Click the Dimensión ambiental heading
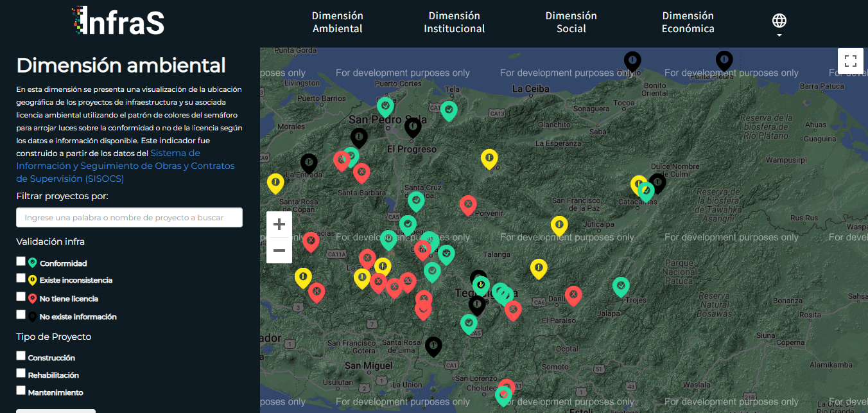Image resolution: width=868 pixels, height=413 pixels. 121,66
